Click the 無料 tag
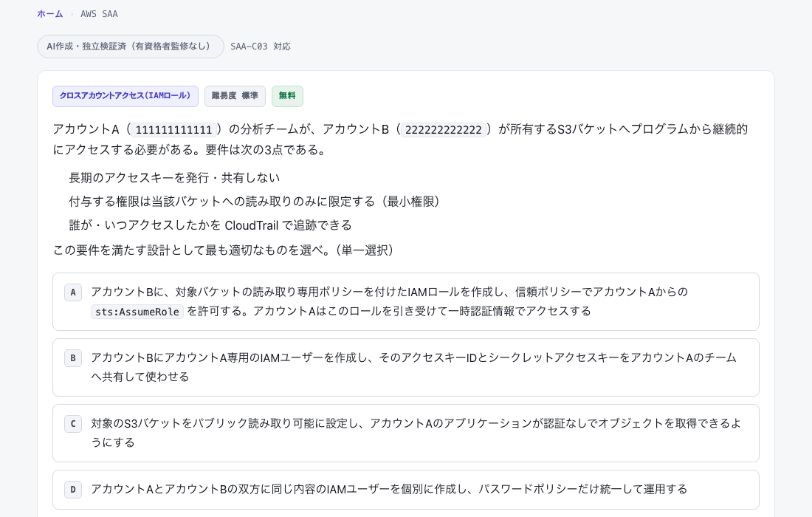This screenshot has height=517, width=812. coord(287,96)
